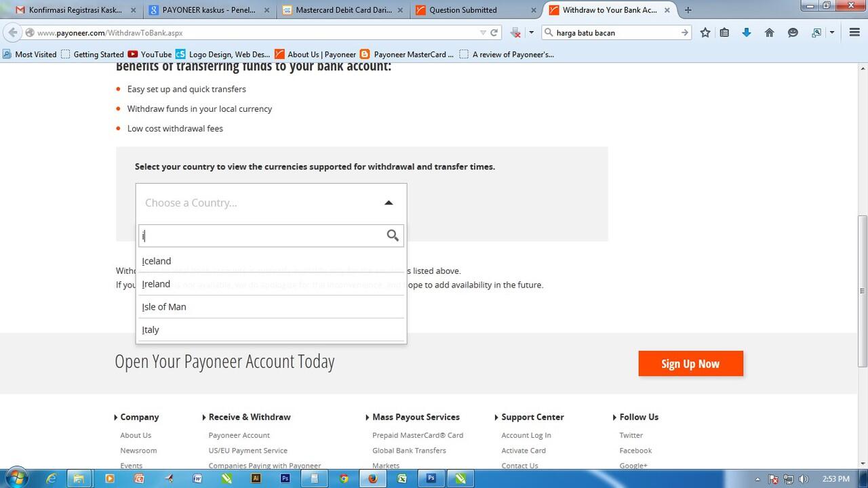The height and width of the screenshot is (488, 868).
Task: Open a new tab with plus button
Action: click(688, 10)
